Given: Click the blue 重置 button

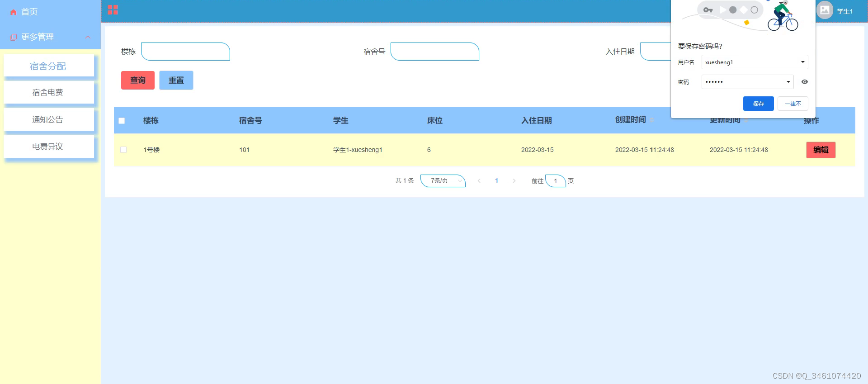Looking at the screenshot, I should pyautogui.click(x=176, y=80).
